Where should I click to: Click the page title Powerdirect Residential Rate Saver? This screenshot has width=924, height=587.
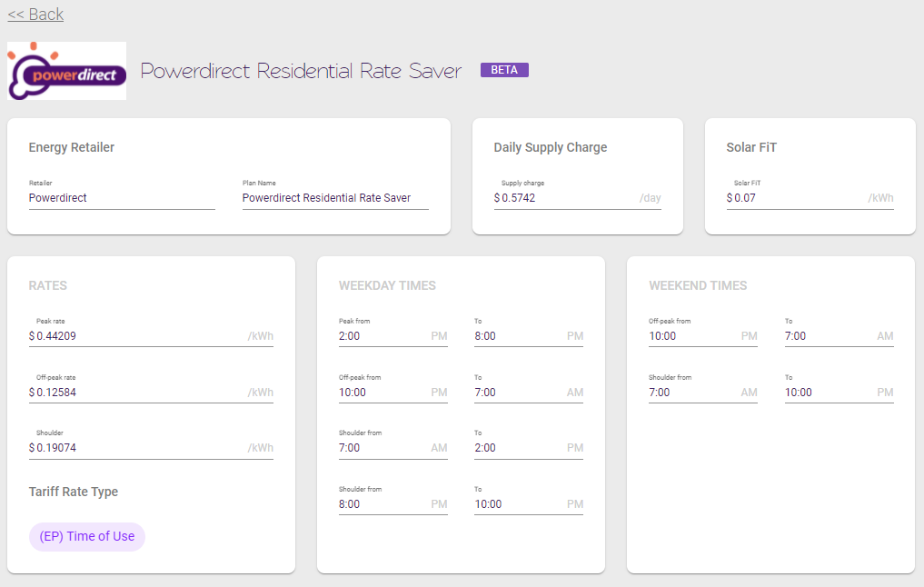coord(301,71)
